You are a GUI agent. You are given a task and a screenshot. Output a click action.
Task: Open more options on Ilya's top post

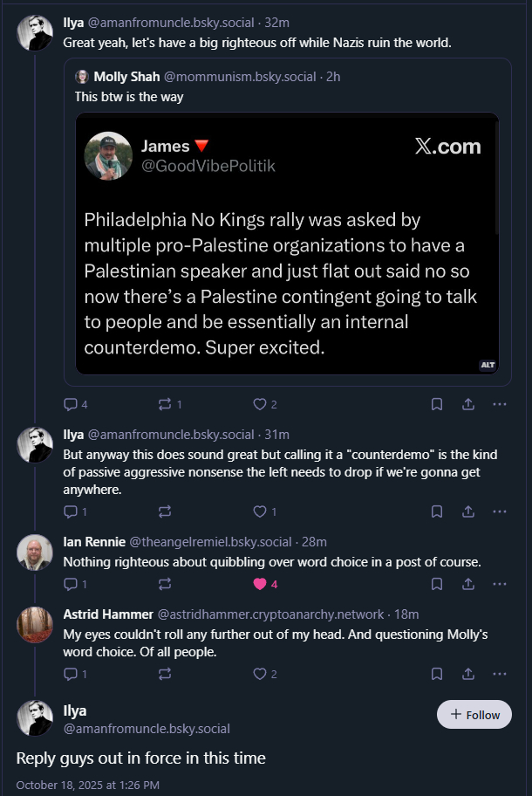click(499, 404)
